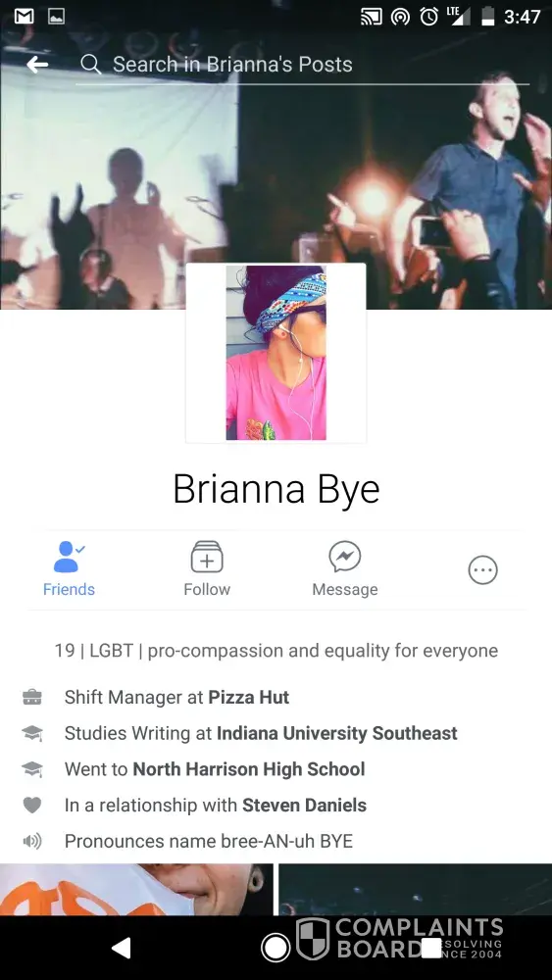552x980 pixels.
Task: Open Indiana University Southeast link
Action: pos(337,733)
